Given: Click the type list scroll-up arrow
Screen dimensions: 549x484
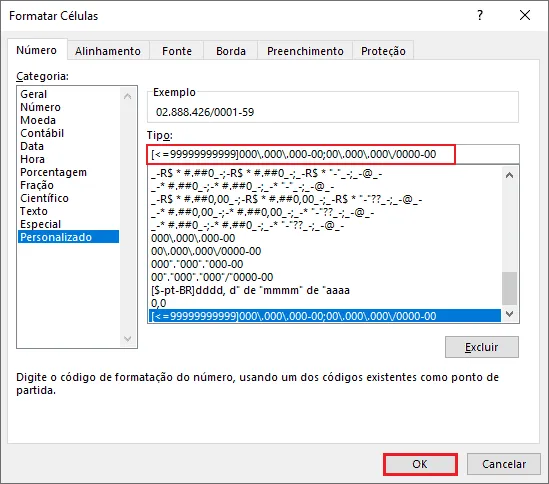Looking at the screenshot, I should click(509, 175).
